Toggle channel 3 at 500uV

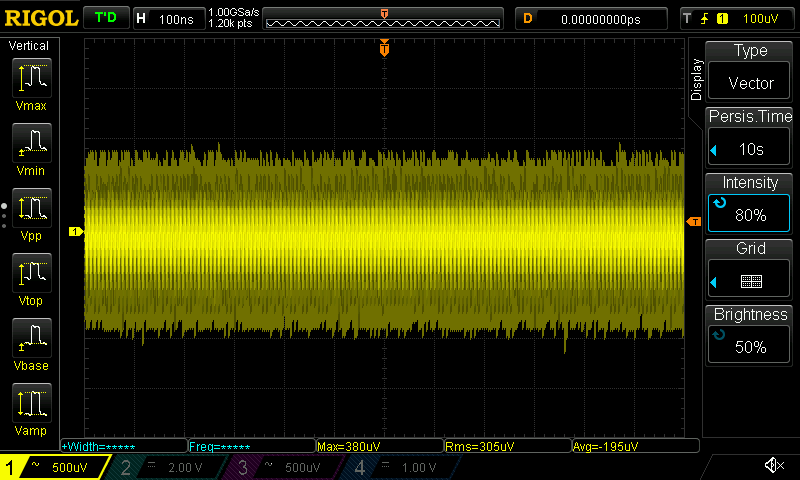pyautogui.click(x=284, y=467)
